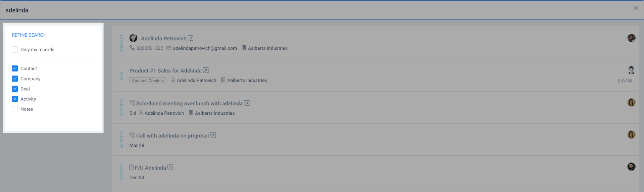Click owner avatar on Adelinda Petrovich contact row
Viewport: 644px width, 192px height.
631,38
